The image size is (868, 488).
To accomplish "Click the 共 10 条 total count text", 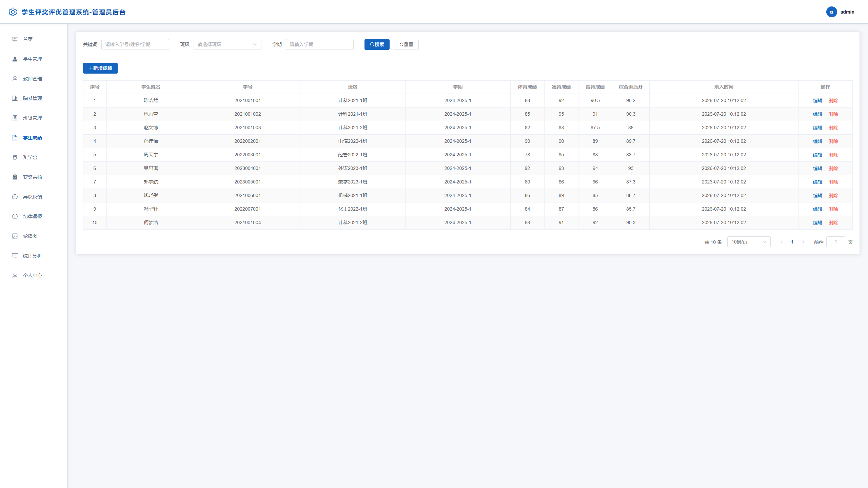I will tap(713, 242).
